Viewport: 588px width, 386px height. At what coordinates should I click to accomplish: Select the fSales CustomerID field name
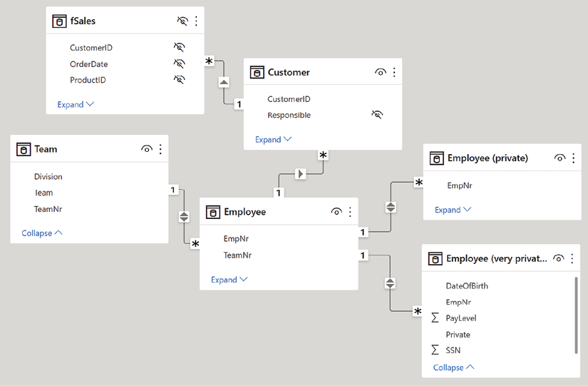(91, 48)
